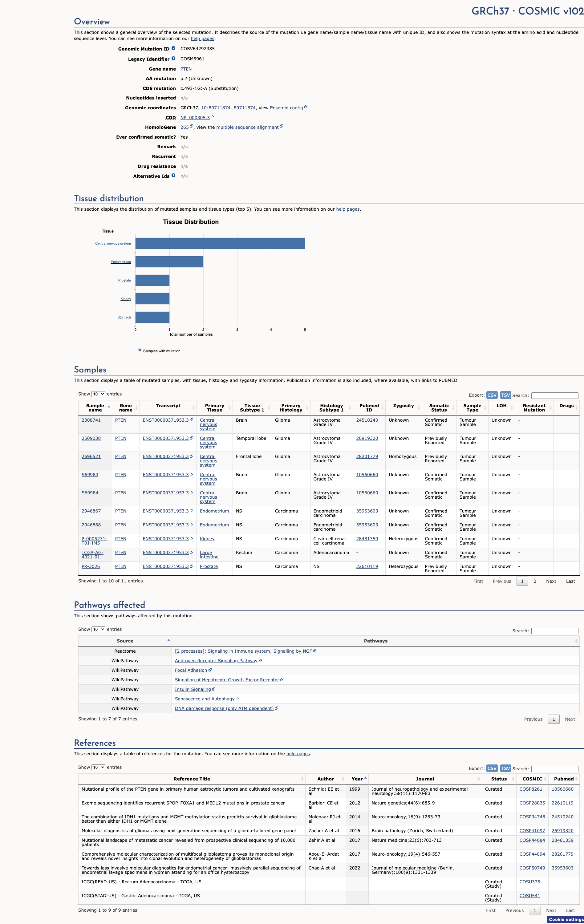Open DNA damage response pathway link

tap(224, 708)
